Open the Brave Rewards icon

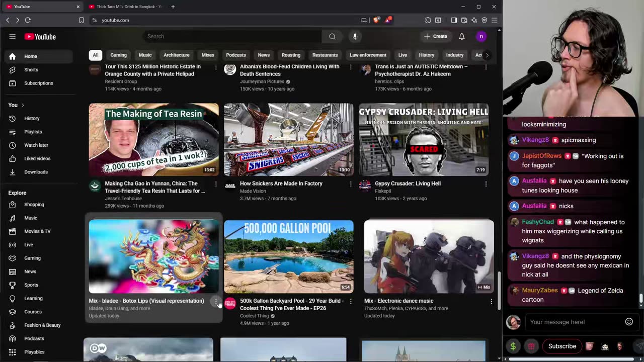pyautogui.click(x=388, y=20)
